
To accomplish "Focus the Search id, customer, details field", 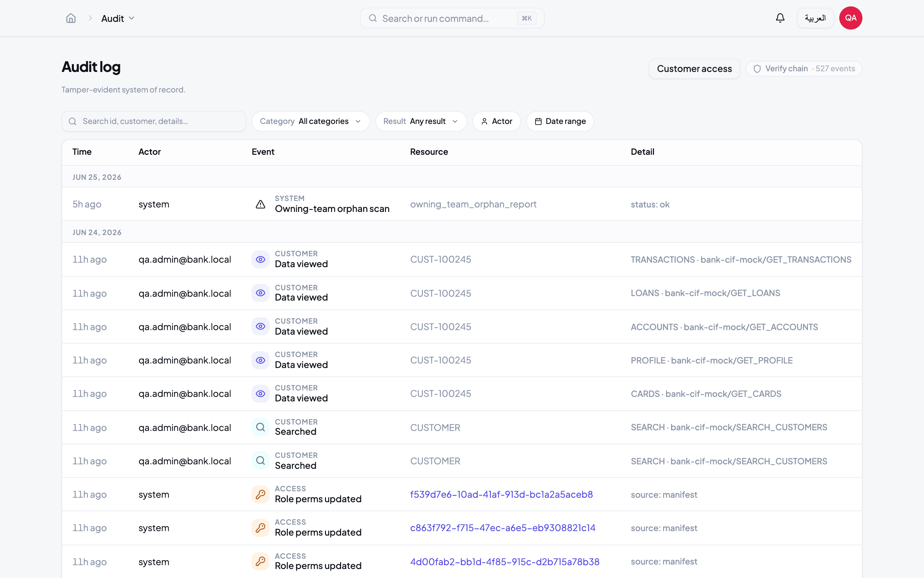I will [154, 121].
